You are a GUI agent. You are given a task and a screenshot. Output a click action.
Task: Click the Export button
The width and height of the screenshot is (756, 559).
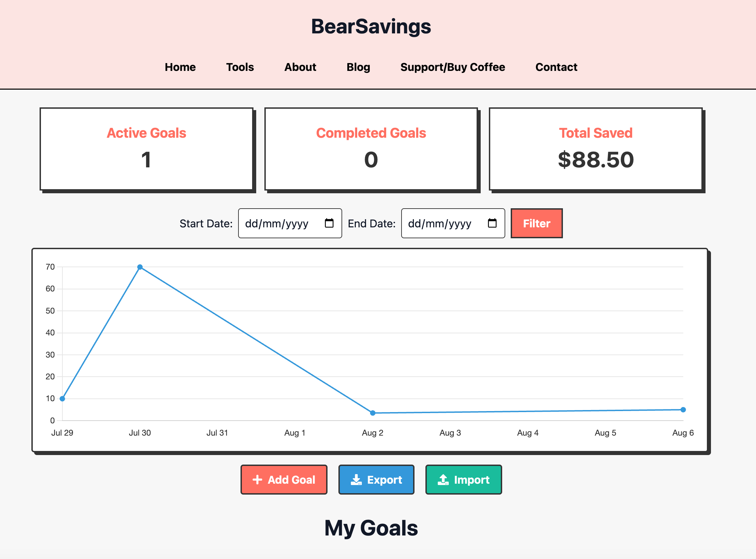tap(376, 480)
